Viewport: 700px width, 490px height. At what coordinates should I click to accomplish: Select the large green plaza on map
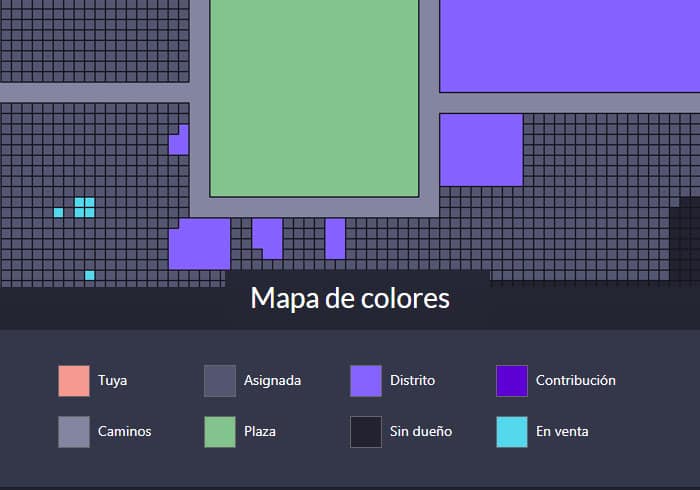(x=314, y=98)
